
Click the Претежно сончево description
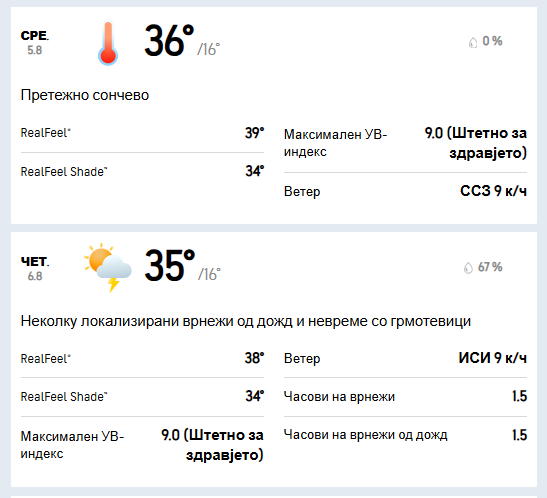click(x=85, y=95)
